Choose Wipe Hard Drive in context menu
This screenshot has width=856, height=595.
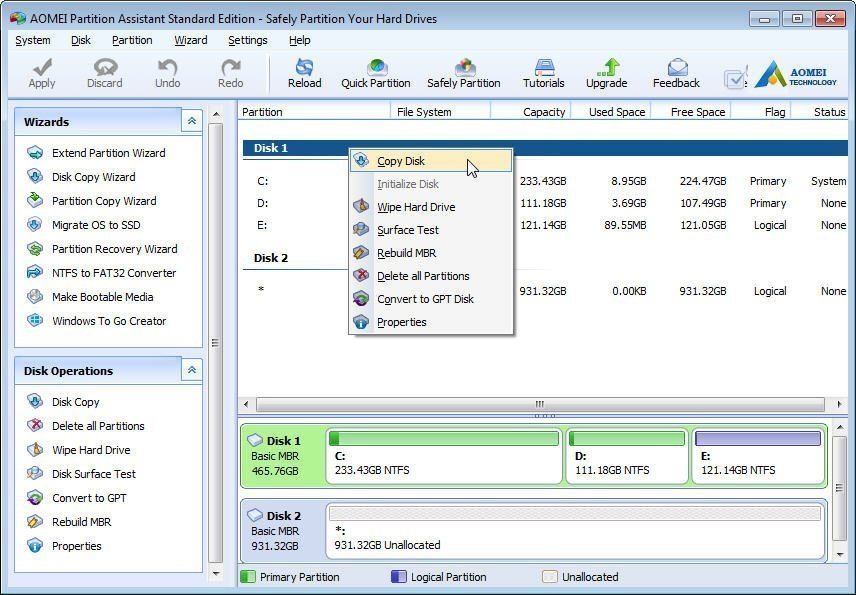pyautogui.click(x=431, y=207)
